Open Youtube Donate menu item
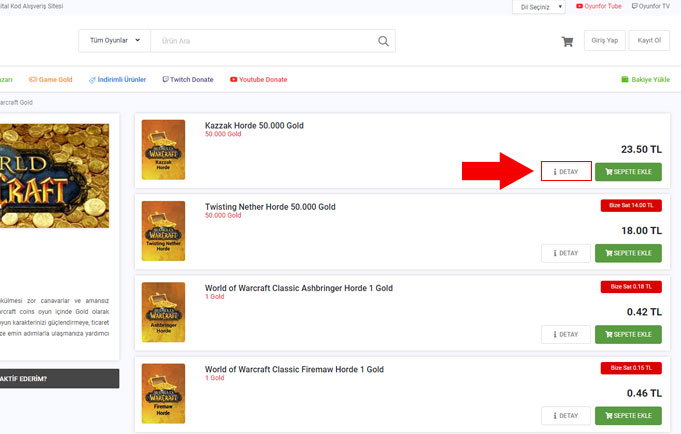 tap(258, 79)
